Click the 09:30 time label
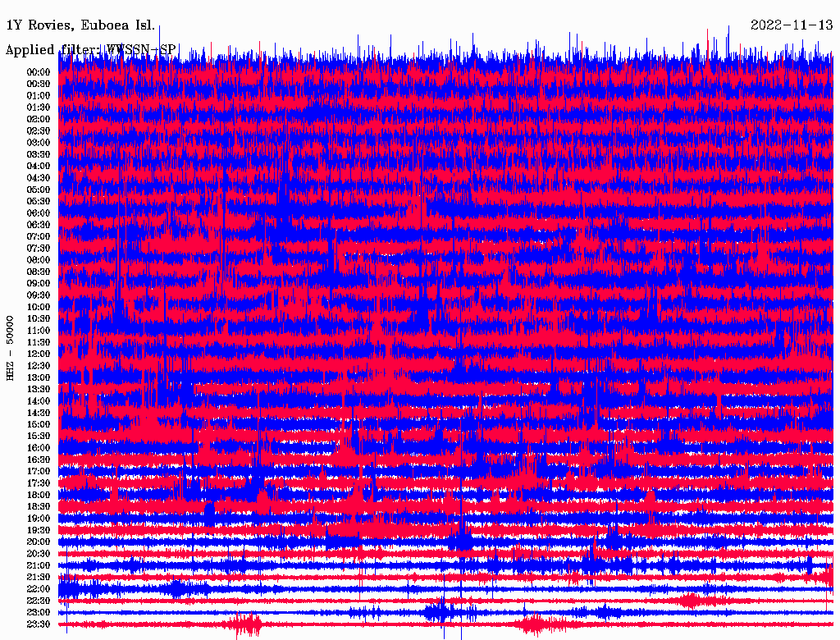Screen dimensions: 840x640 click(39, 295)
